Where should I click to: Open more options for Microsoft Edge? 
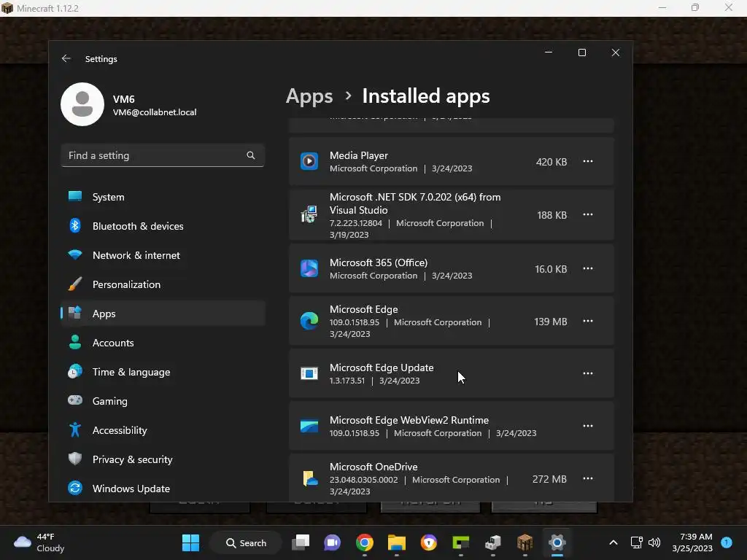[588, 321]
